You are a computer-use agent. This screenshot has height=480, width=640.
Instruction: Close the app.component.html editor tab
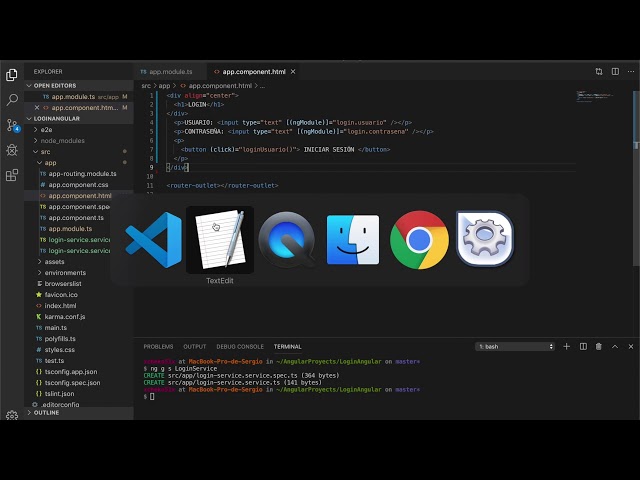coord(293,71)
